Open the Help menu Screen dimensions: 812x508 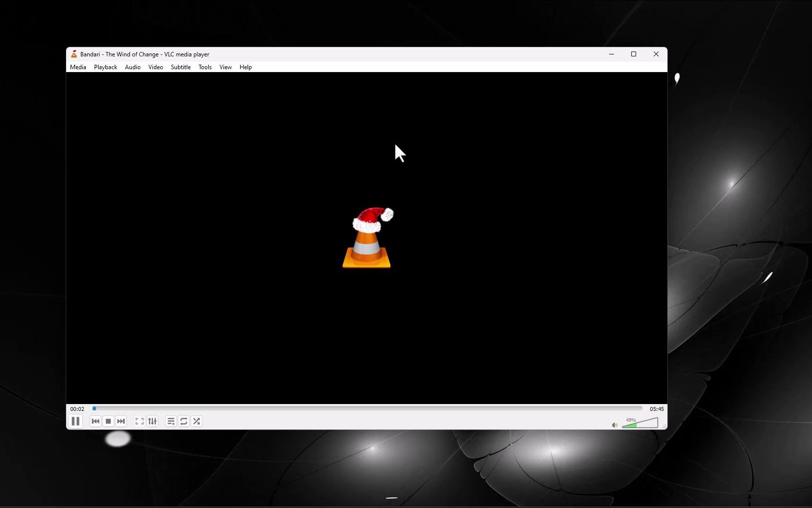pos(246,67)
